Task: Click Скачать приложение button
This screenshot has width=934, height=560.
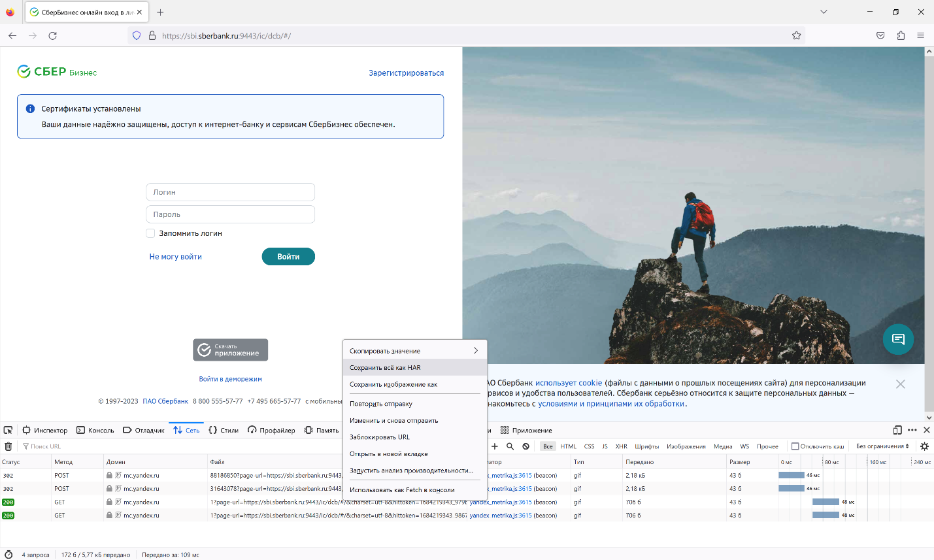Action: pos(230,350)
